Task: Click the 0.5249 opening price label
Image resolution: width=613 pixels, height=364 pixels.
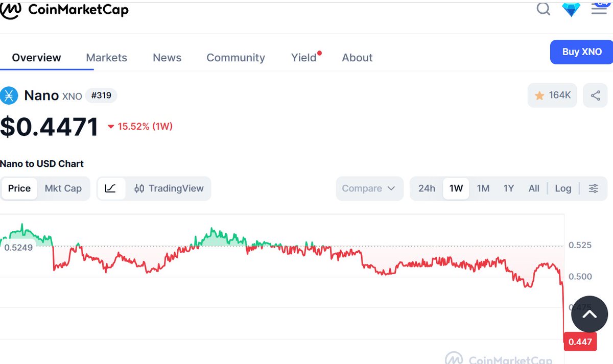Action: point(18,247)
